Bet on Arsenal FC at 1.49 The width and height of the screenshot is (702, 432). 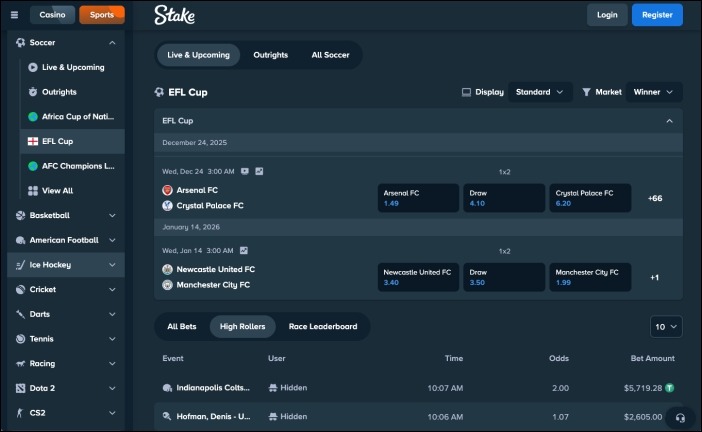[x=418, y=197]
